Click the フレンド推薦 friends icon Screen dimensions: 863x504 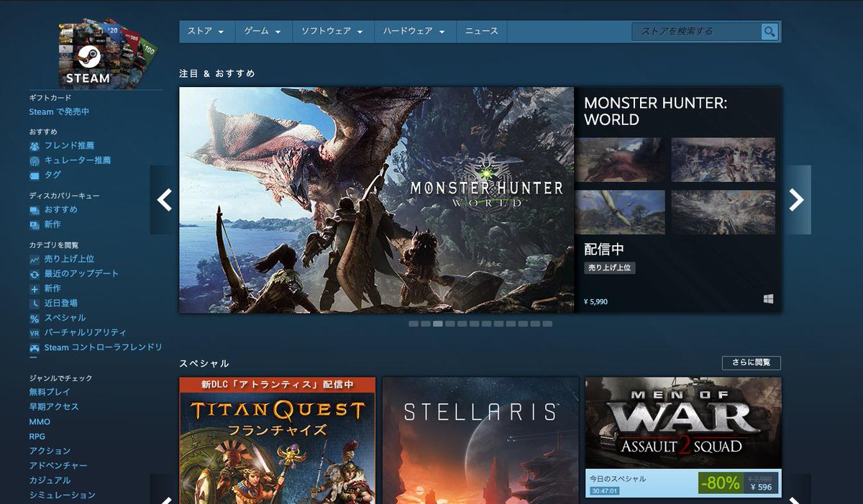tap(34, 146)
